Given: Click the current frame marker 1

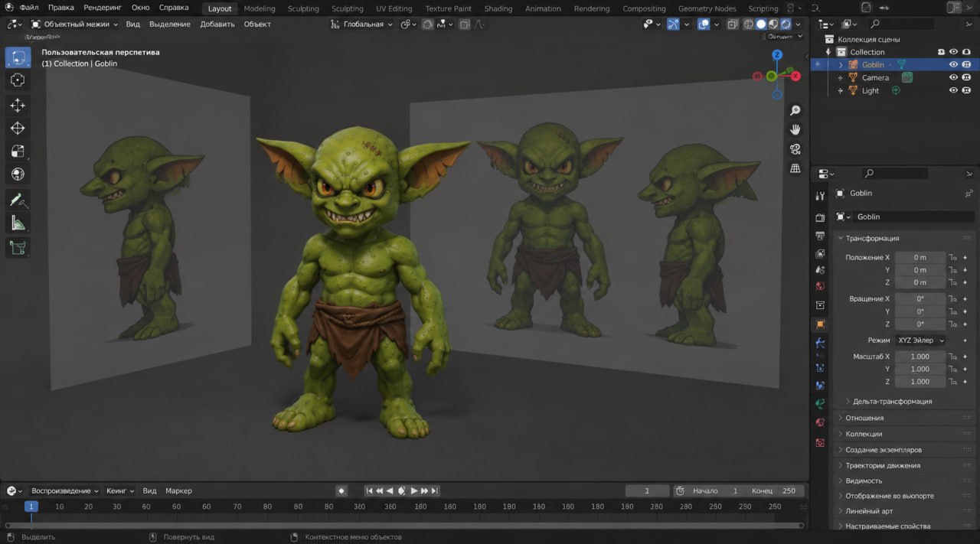Looking at the screenshot, I should 31,507.
